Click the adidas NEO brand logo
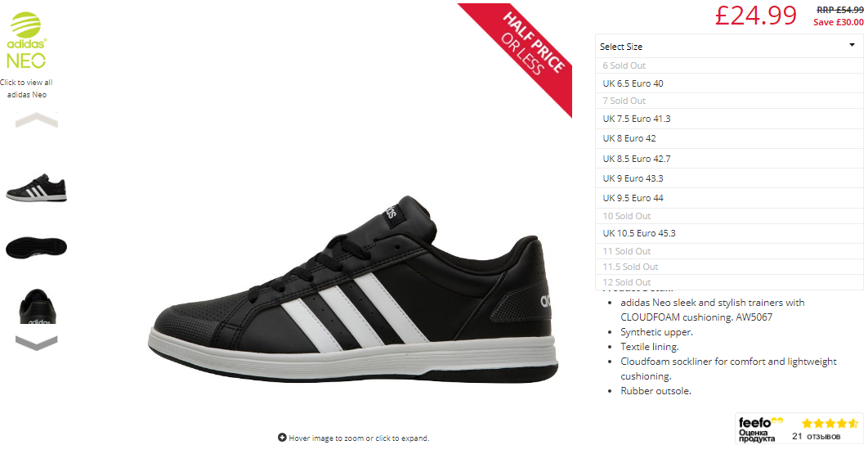 pyautogui.click(x=27, y=40)
